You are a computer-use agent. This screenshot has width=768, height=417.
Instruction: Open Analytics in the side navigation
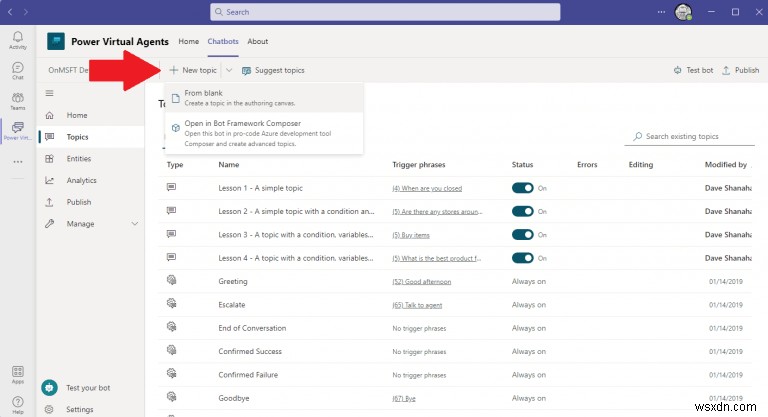(91, 180)
